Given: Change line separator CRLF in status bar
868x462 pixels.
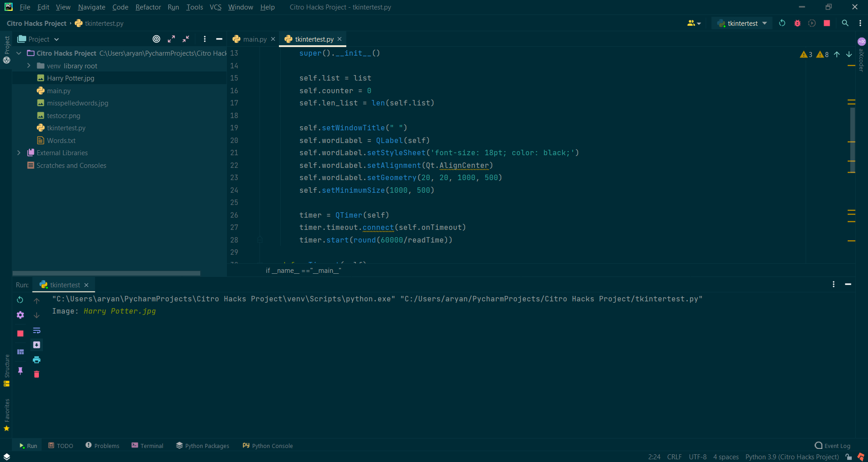Looking at the screenshot, I should (x=674, y=457).
